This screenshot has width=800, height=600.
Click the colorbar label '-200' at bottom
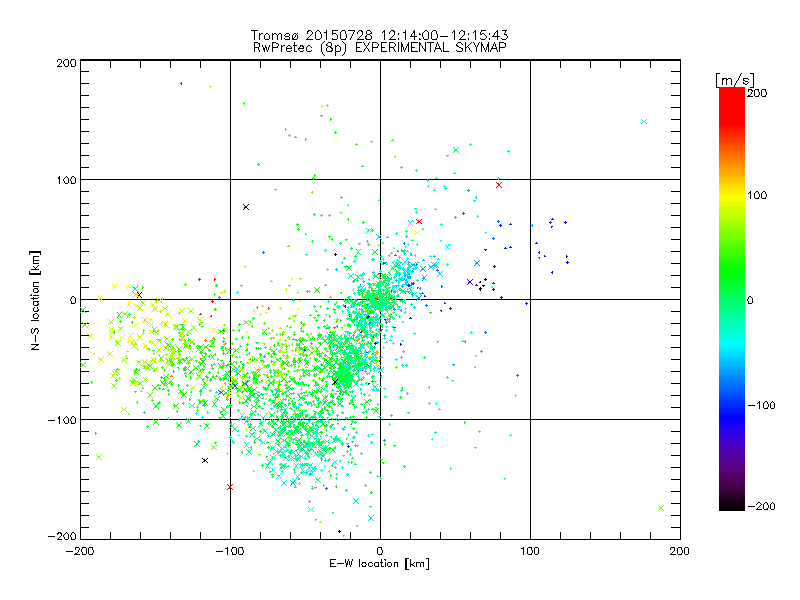click(x=761, y=506)
